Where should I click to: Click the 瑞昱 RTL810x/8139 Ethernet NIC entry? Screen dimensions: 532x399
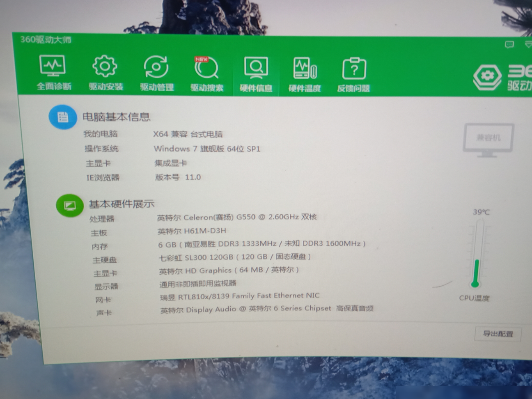pyautogui.click(x=240, y=296)
